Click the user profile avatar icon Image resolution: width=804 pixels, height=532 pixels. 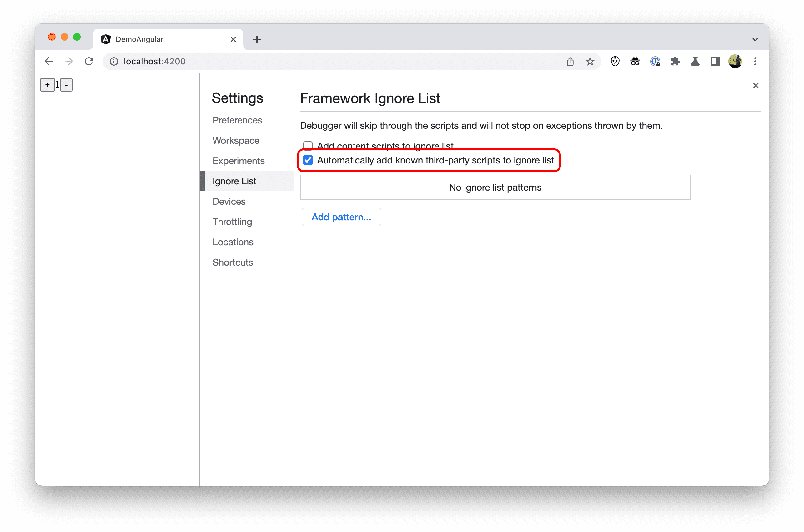tap(735, 61)
